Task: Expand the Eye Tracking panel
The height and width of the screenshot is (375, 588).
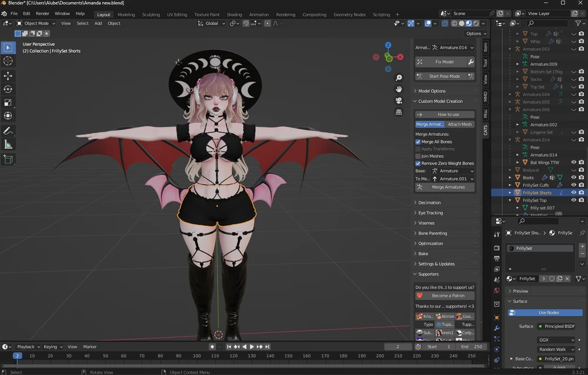Action: (430, 213)
